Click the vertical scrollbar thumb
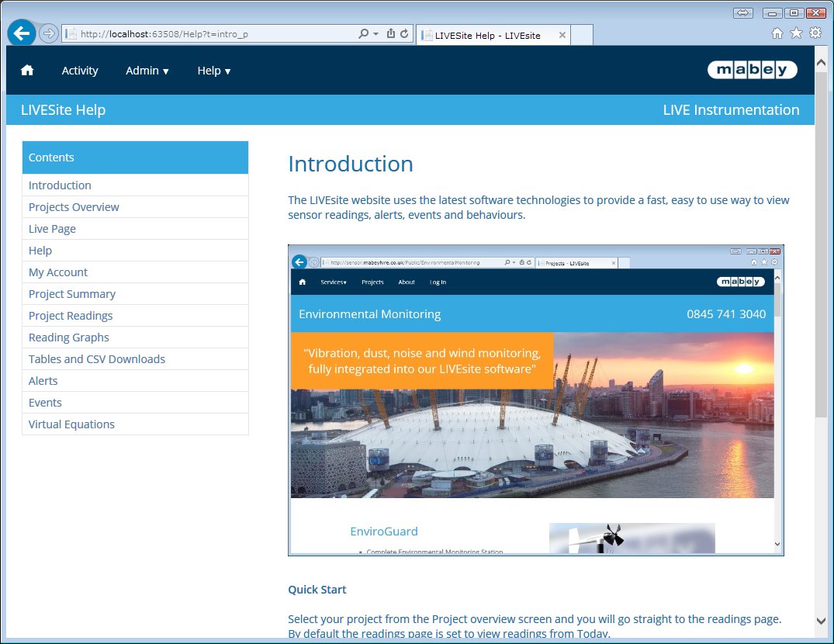The height and width of the screenshot is (644, 834). pyautogui.click(x=821, y=244)
